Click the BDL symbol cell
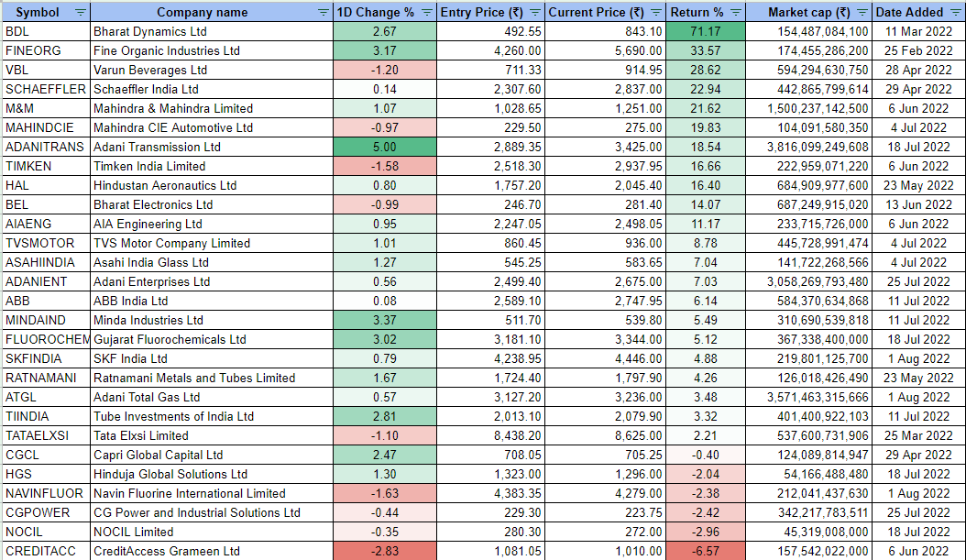This screenshot has width=966, height=560. 46,31
